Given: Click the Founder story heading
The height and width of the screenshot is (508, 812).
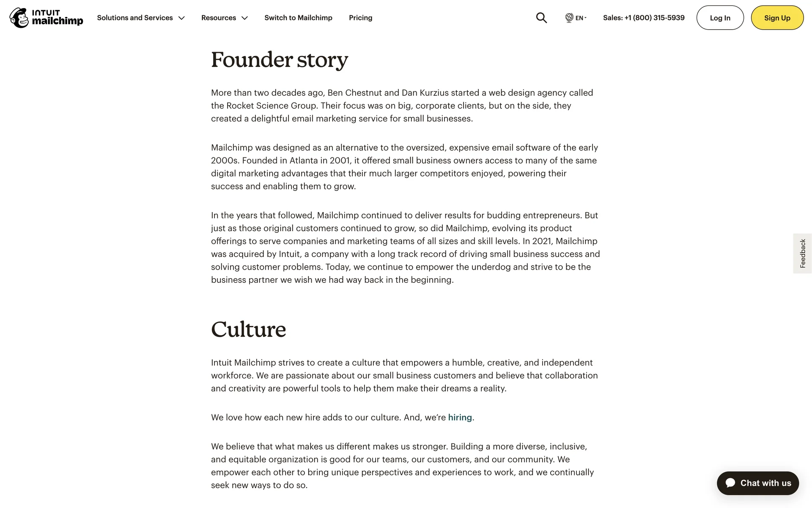Looking at the screenshot, I should [280, 60].
